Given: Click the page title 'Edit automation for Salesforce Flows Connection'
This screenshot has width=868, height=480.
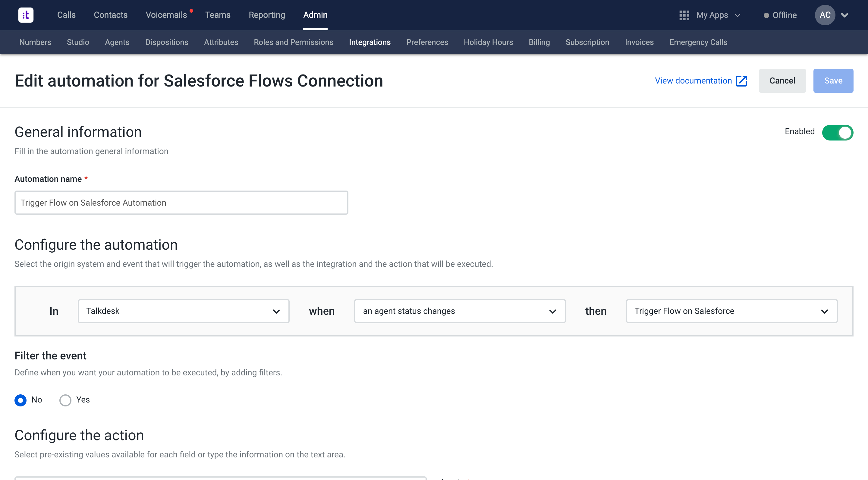Looking at the screenshot, I should (x=199, y=81).
